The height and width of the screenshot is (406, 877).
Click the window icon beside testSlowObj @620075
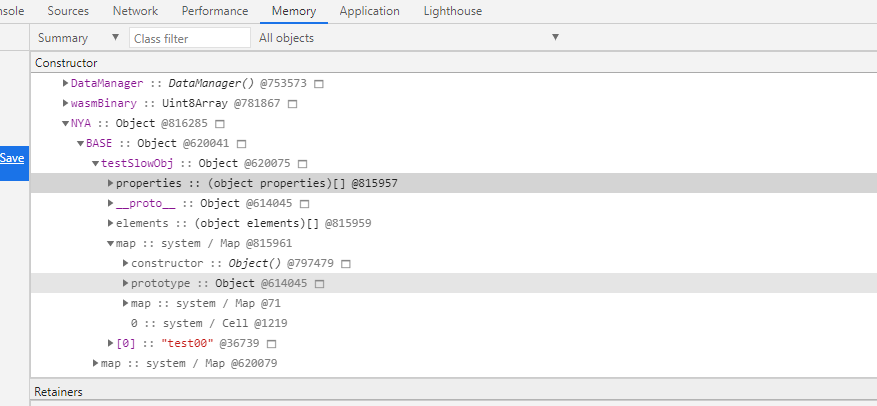point(303,164)
